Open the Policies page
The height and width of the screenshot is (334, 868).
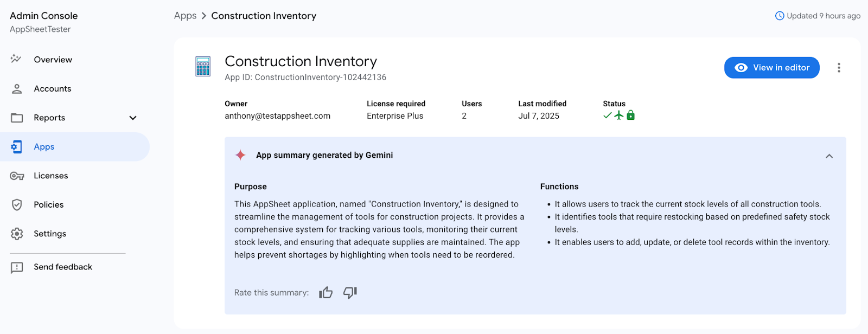pos(48,205)
